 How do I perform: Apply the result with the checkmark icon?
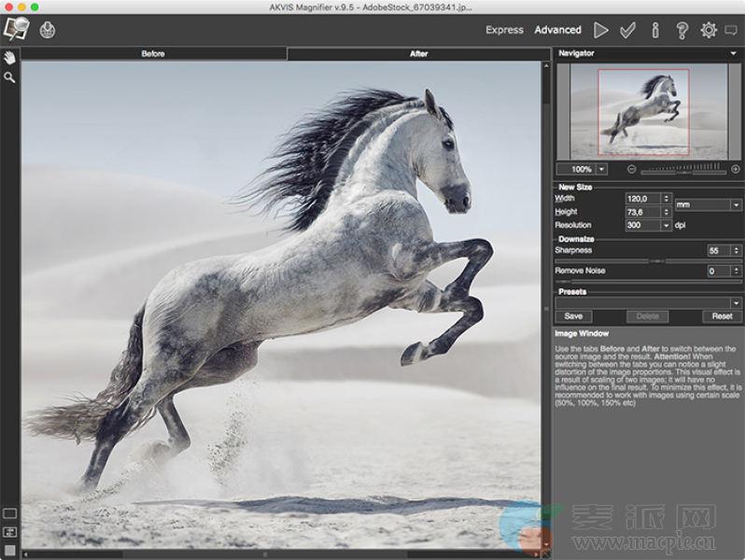click(628, 30)
